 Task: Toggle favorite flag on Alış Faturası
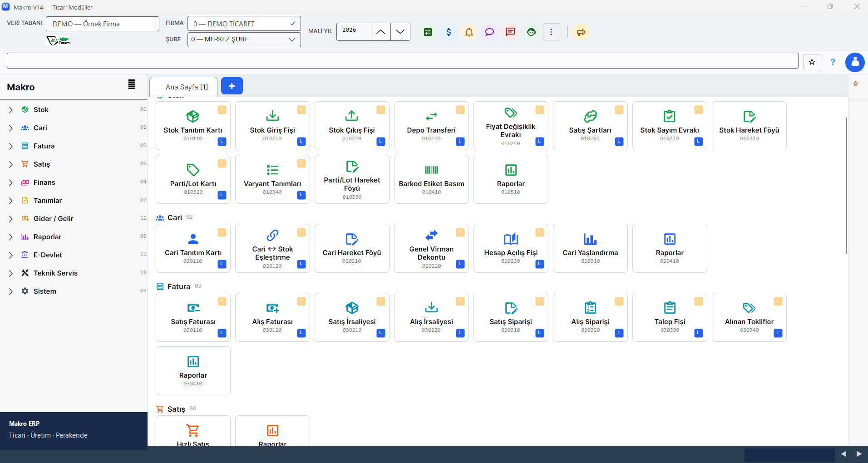click(x=301, y=301)
